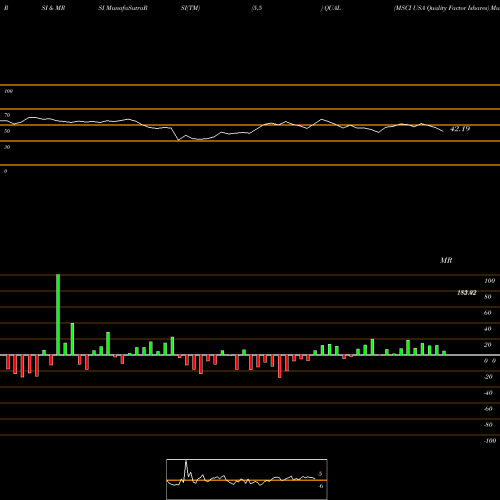Click the -20 label on MR axis
This screenshot has height=500, width=500.
pyautogui.click(x=488, y=377)
